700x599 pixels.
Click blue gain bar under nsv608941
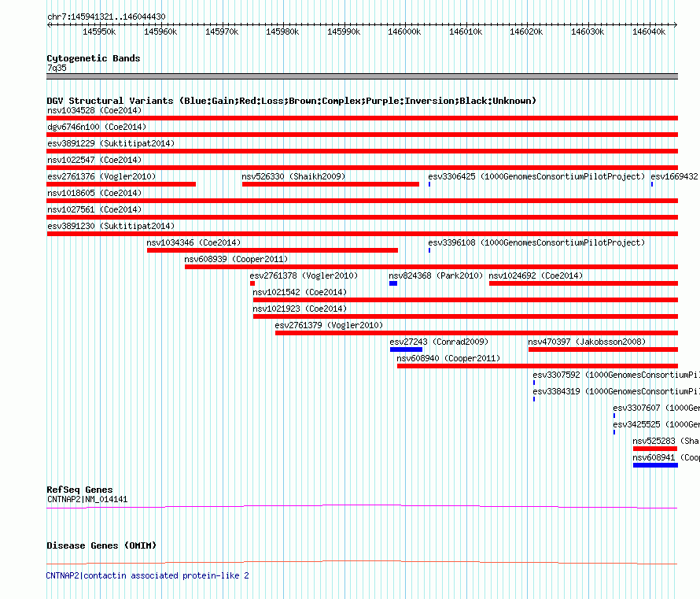[655, 465]
